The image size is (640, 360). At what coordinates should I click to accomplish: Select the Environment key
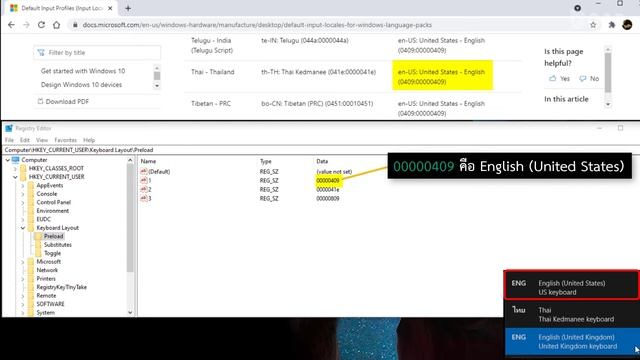pos(53,211)
